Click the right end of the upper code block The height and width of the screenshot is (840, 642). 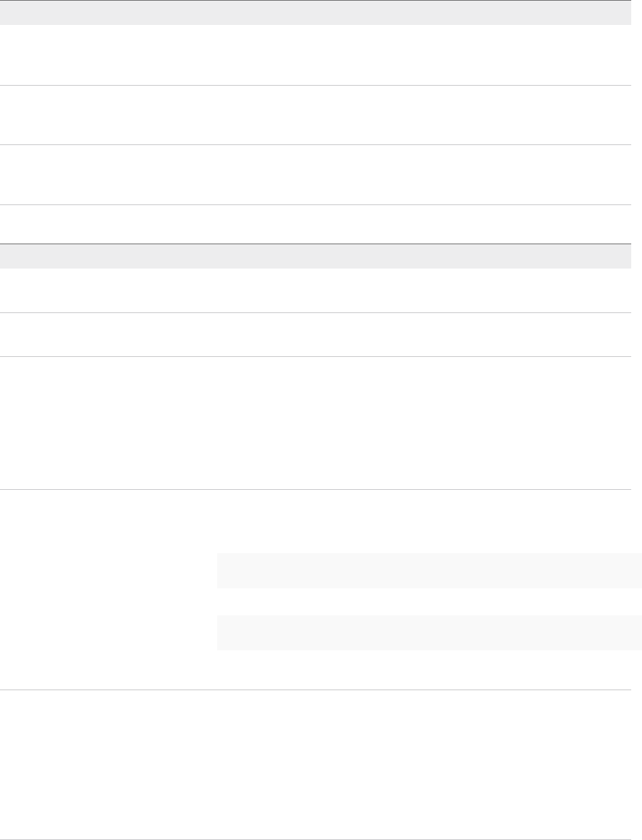click(627, 571)
